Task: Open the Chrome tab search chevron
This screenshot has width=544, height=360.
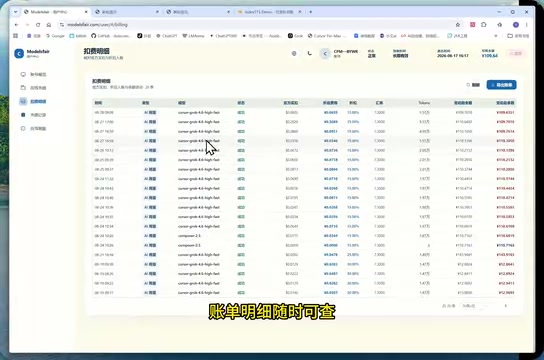Action: (16, 12)
